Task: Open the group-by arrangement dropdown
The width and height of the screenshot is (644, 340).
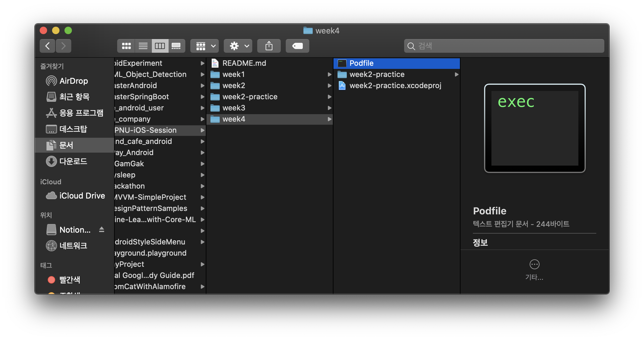Action: coord(205,46)
